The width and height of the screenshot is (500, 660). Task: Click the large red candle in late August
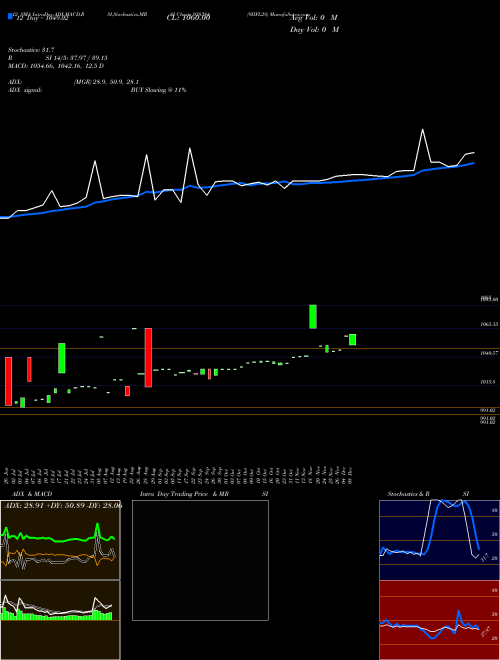[148, 357]
